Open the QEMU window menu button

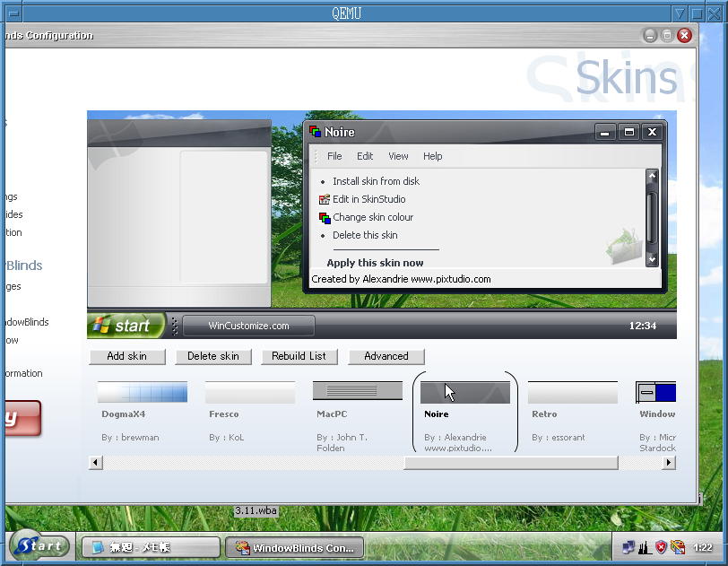coord(14,14)
